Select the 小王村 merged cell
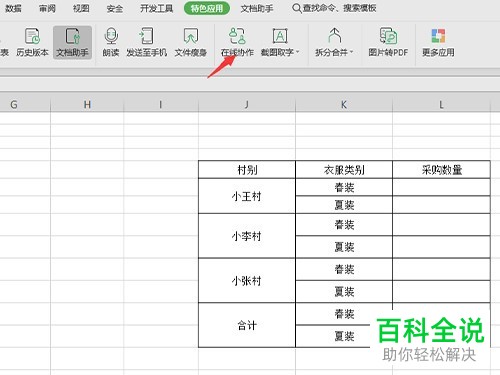The image size is (500, 375). [x=247, y=196]
